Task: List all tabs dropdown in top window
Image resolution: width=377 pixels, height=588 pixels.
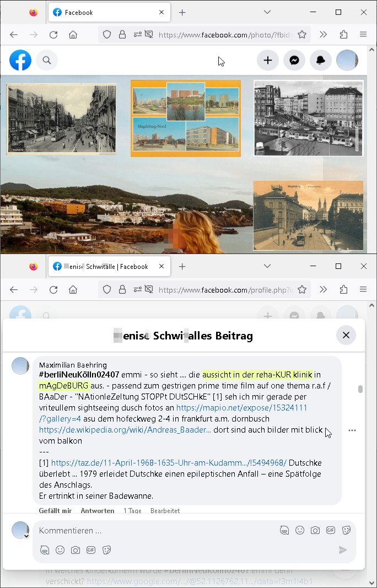Action: click(267, 12)
